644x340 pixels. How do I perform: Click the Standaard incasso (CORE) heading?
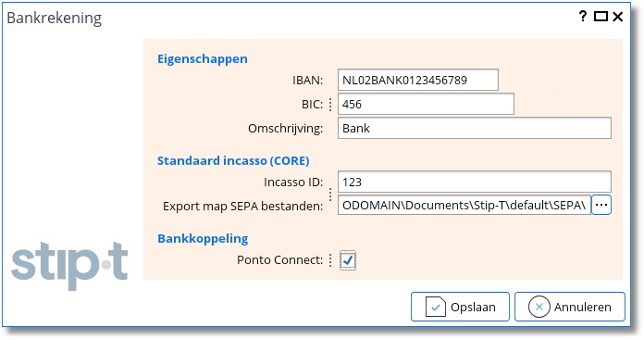click(233, 160)
